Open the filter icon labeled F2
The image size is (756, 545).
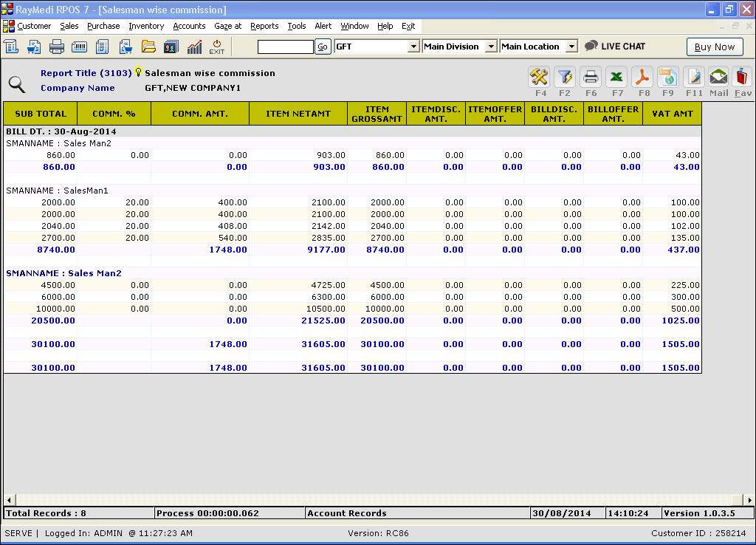(565, 77)
